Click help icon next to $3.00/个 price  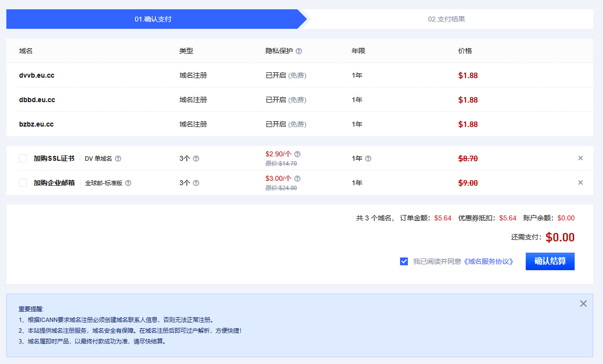[x=297, y=178]
